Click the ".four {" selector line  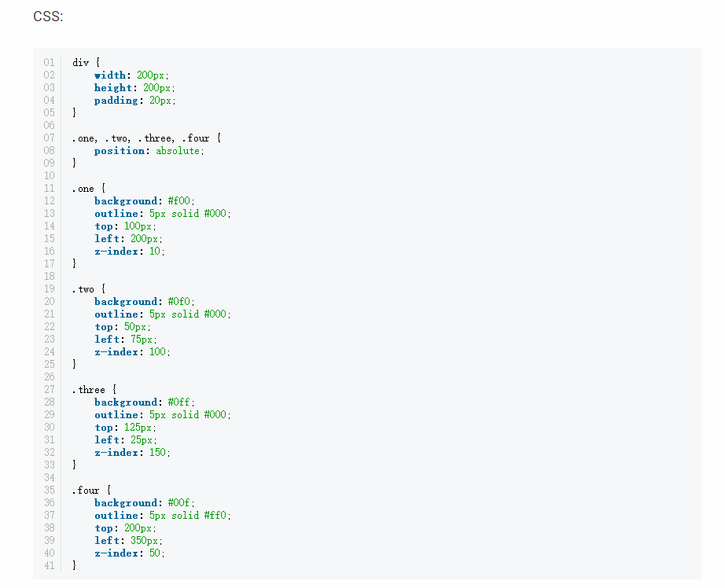pos(91,491)
